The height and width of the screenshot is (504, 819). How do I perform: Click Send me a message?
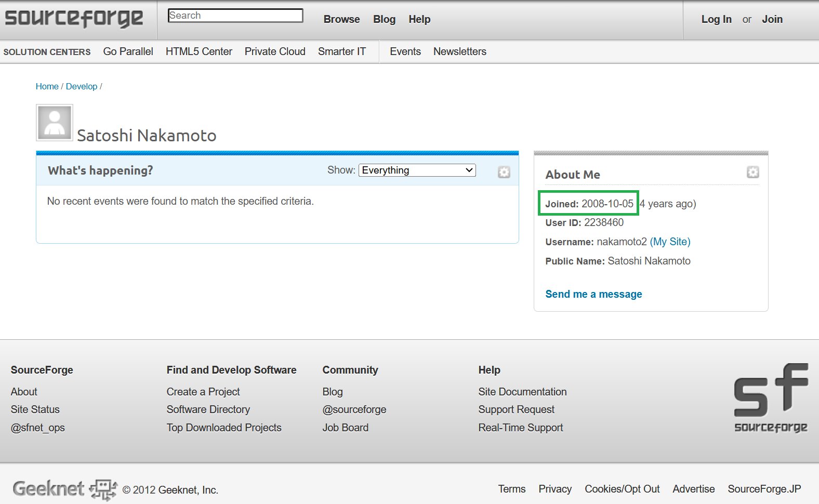593,294
